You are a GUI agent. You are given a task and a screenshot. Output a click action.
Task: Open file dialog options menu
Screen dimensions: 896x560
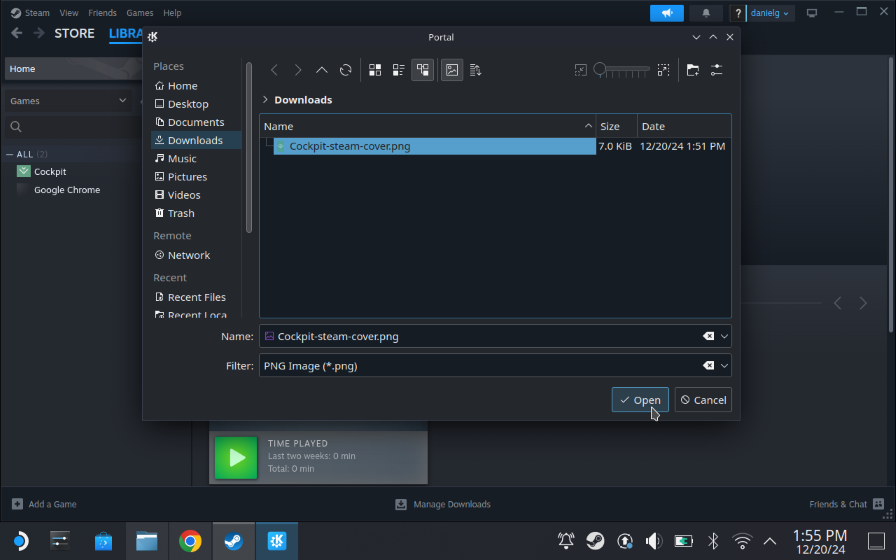pyautogui.click(x=717, y=70)
